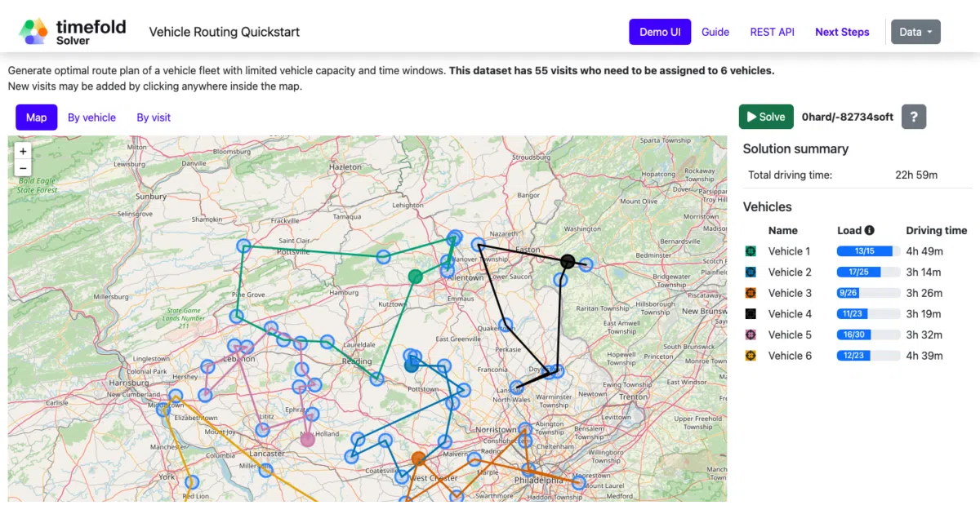This screenshot has width=980, height=514.
Task: Click the Solve button
Action: pos(766,117)
